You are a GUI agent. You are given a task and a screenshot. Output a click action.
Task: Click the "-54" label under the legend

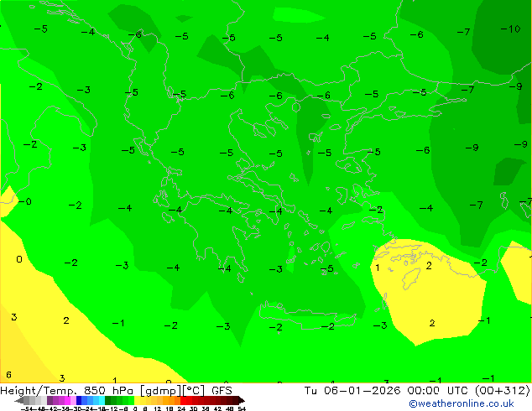pyautogui.click(x=28, y=408)
